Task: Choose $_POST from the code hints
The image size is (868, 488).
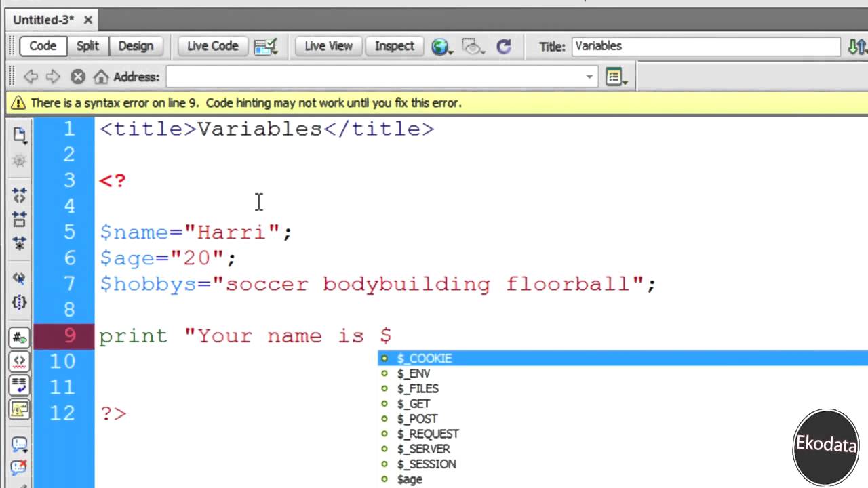Action: pyautogui.click(x=623, y=419)
